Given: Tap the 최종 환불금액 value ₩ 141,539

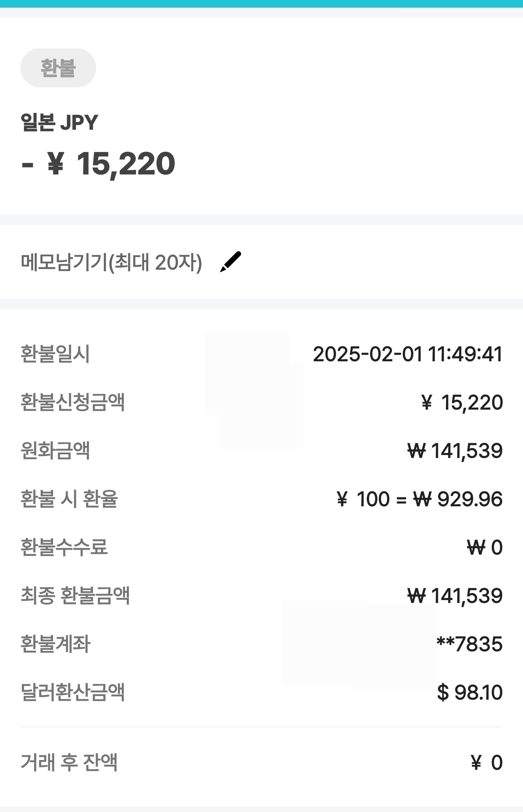Looking at the screenshot, I should [455, 596].
